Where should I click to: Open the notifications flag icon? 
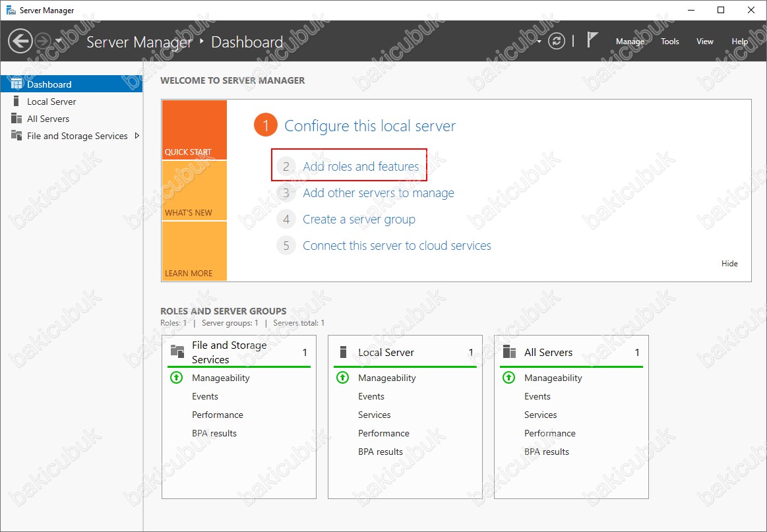coord(592,40)
